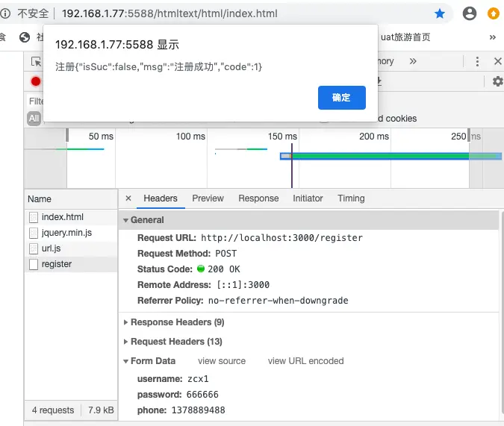The image size is (504, 426).
Task: Select the All filter pill
Action: point(34,119)
